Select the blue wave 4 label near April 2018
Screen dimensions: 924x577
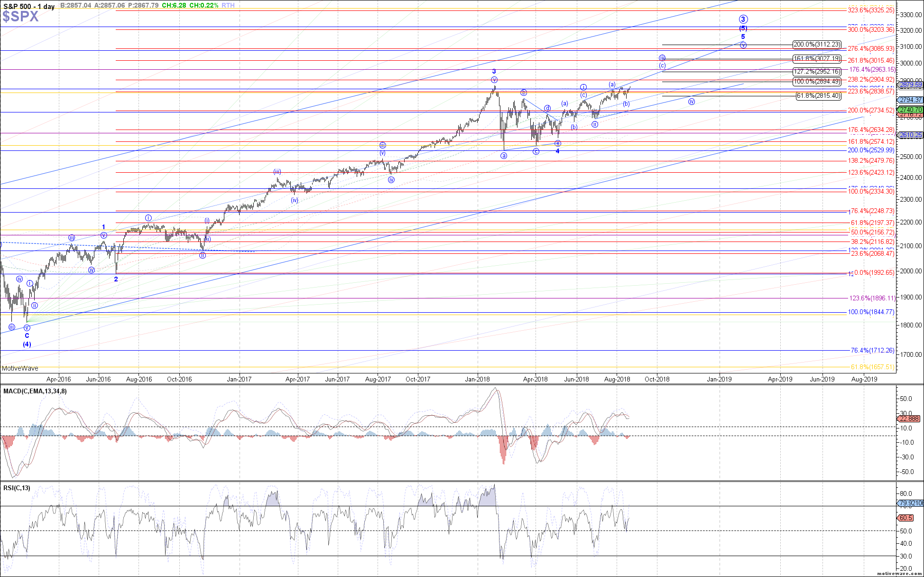558,151
